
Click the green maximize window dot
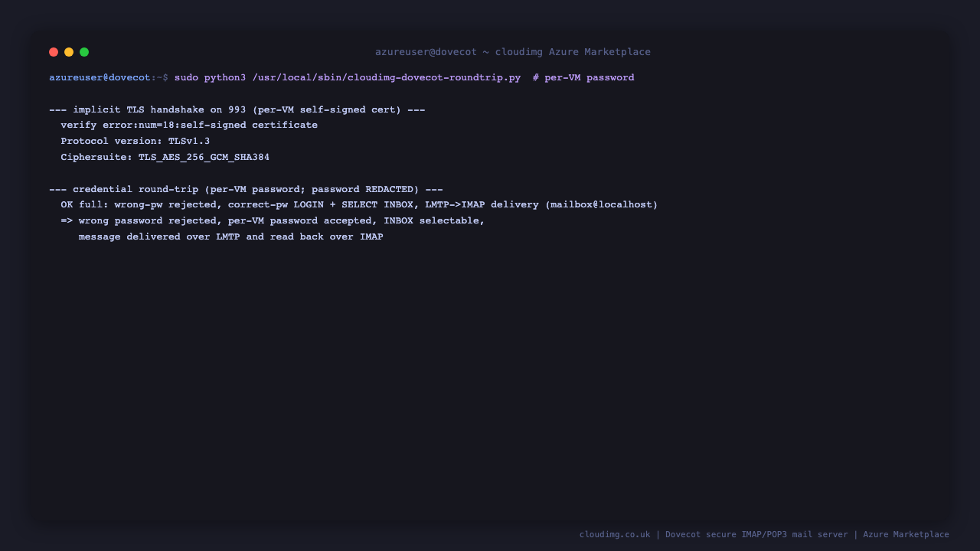[x=84, y=52]
